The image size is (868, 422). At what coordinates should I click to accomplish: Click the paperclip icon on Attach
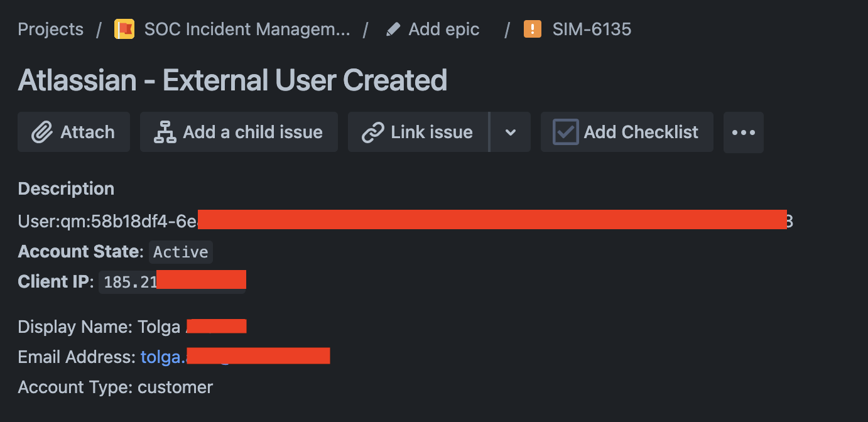click(x=41, y=133)
